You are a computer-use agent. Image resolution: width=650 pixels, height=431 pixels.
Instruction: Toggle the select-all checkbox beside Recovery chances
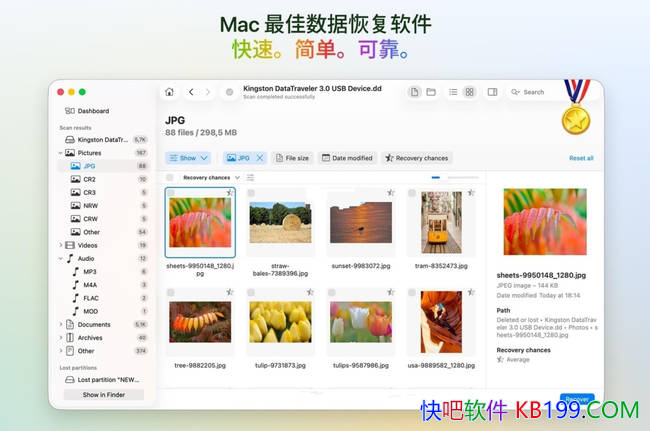(171, 177)
